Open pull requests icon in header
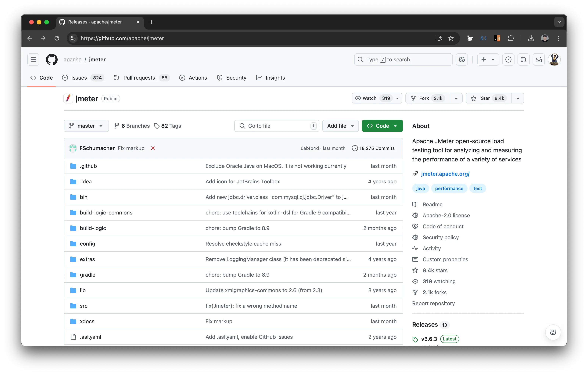 523,59
